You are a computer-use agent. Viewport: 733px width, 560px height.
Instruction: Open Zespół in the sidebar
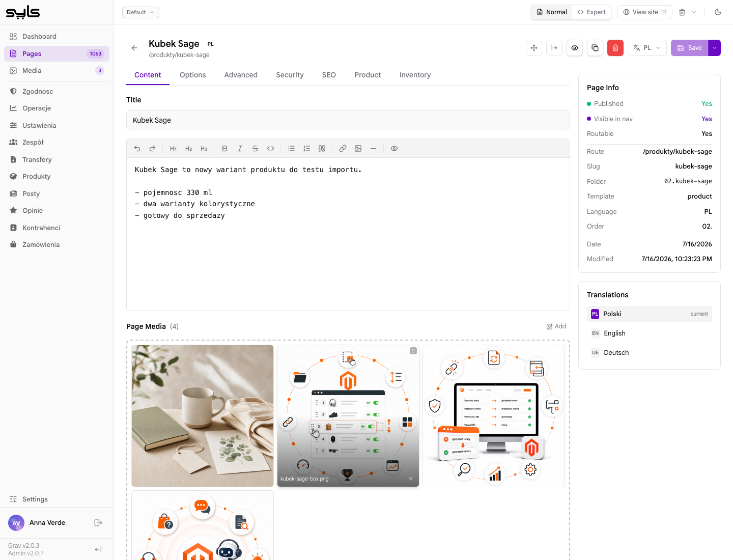tap(57, 143)
